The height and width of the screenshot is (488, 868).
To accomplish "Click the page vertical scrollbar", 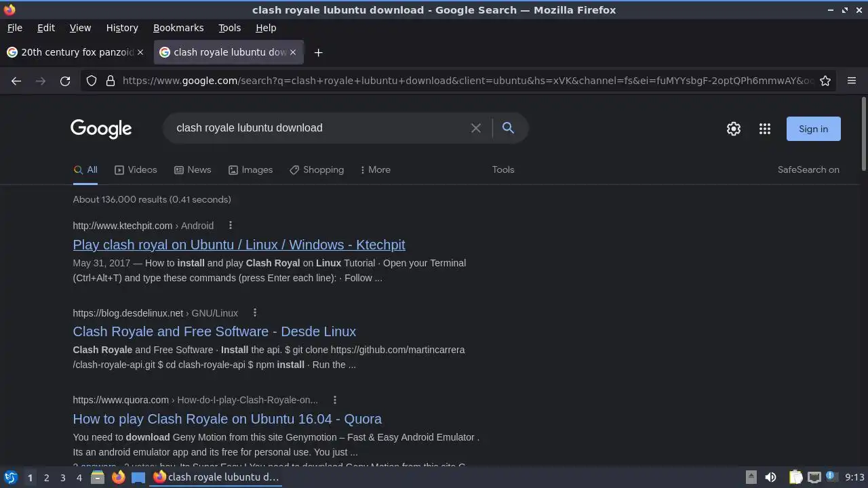I will click(864, 134).
